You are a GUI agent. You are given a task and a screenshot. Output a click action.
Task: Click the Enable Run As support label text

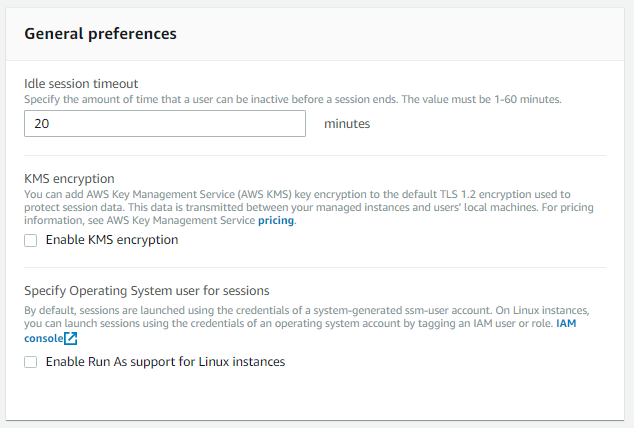[165, 361]
